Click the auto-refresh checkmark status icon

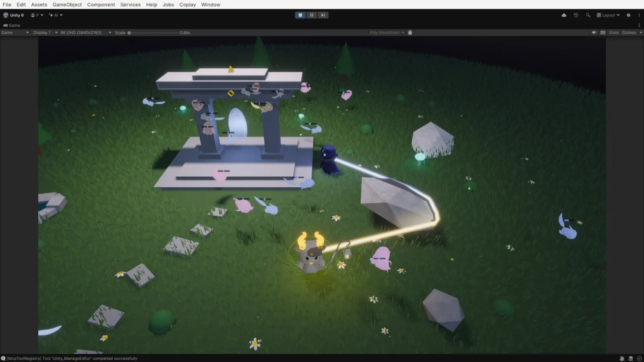639,358
